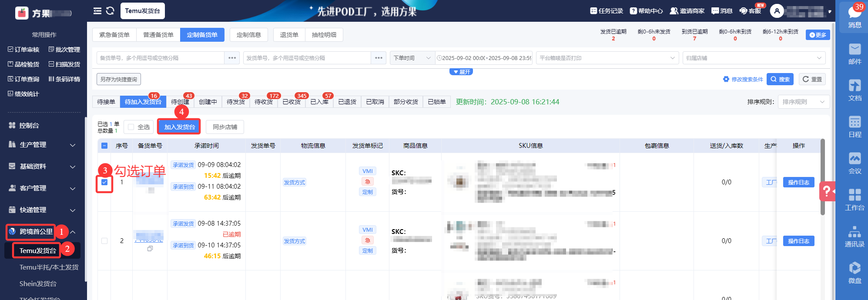The height and width of the screenshot is (300, 868).
Task: Open 邮件 in the right panel
Action: pyautogui.click(x=855, y=54)
